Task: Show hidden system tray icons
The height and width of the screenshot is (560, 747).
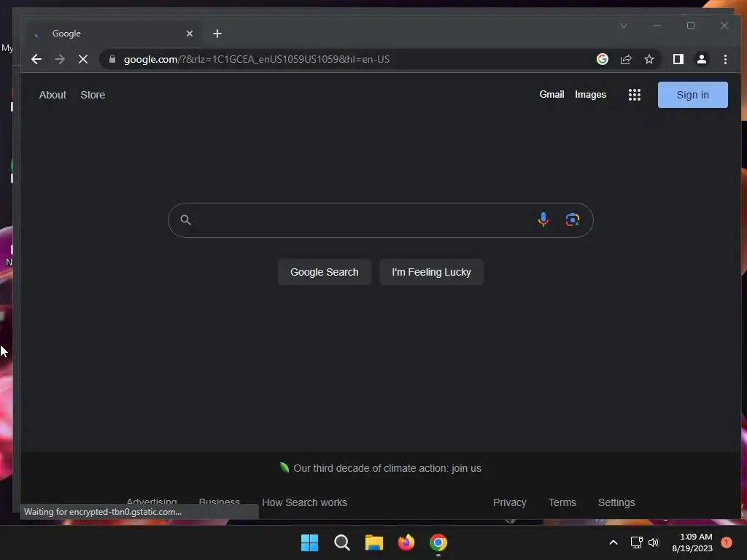Action: point(613,542)
